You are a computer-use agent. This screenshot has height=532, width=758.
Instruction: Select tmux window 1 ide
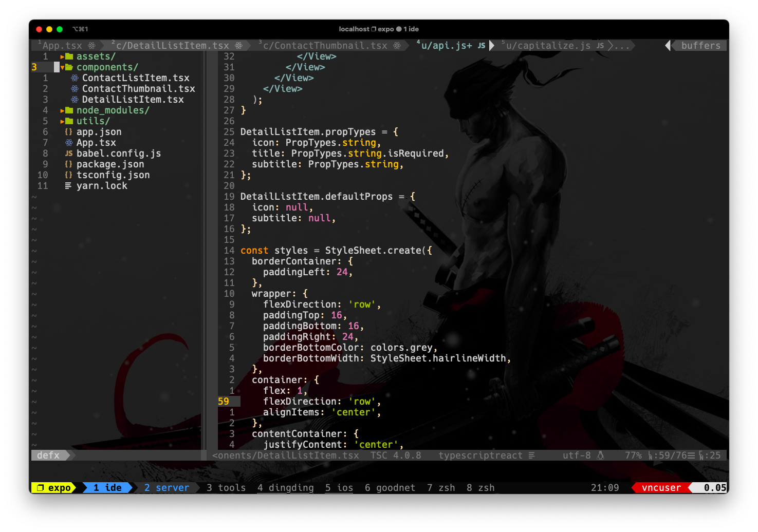coord(107,488)
